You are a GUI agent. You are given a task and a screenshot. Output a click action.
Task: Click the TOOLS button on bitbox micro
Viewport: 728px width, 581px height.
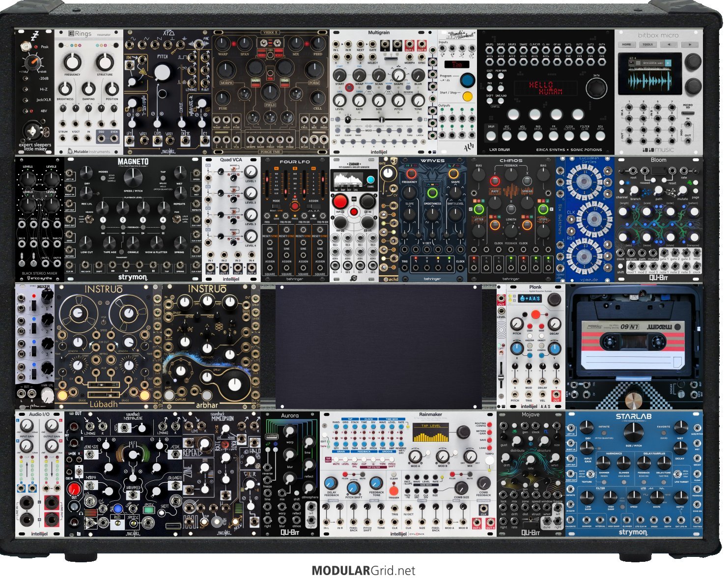point(648,45)
